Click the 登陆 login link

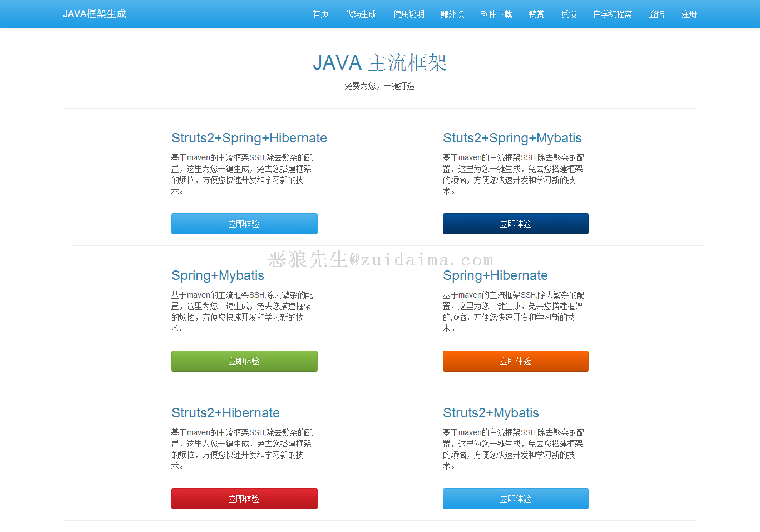[657, 14]
